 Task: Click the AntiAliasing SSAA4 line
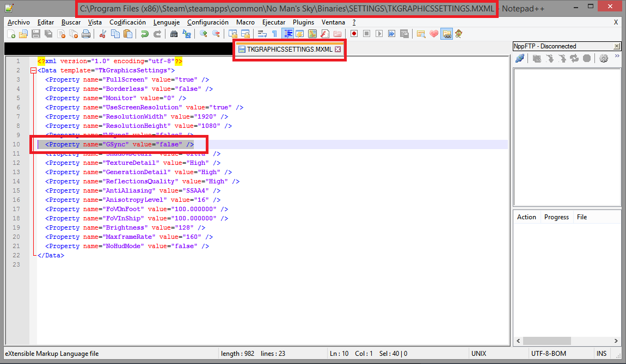[x=132, y=191]
